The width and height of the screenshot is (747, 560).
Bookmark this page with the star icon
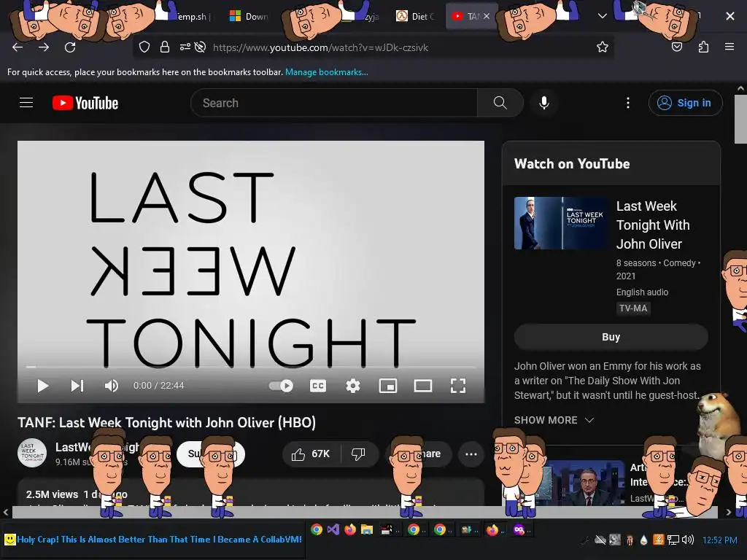click(602, 47)
